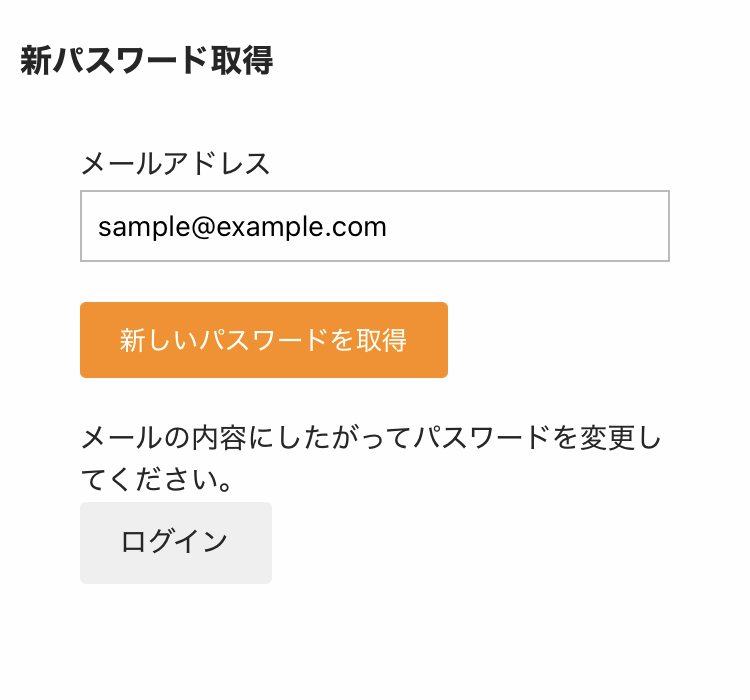Click the button directly below the email field
This screenshot has width=750, height=700.
[x=264, y=340]
